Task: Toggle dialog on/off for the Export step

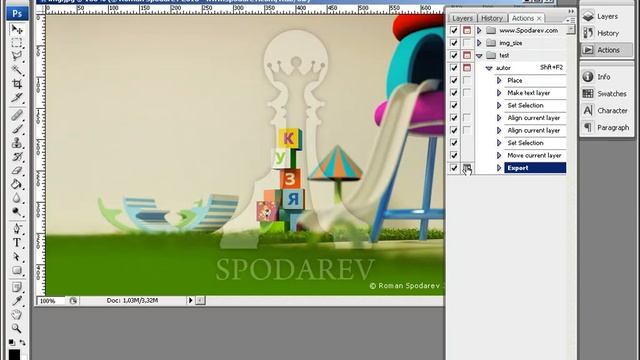Action: click(467, 168)
